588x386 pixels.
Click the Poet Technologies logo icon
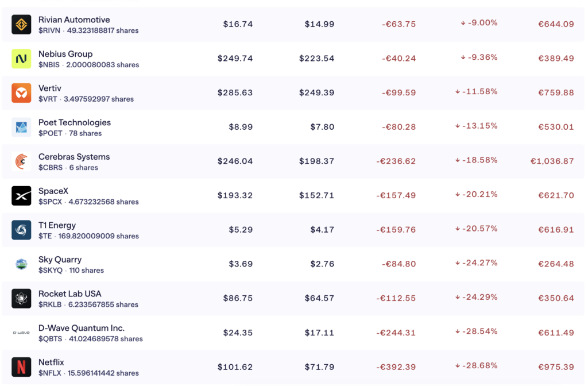pyautogui.click(x=21, y=127)
